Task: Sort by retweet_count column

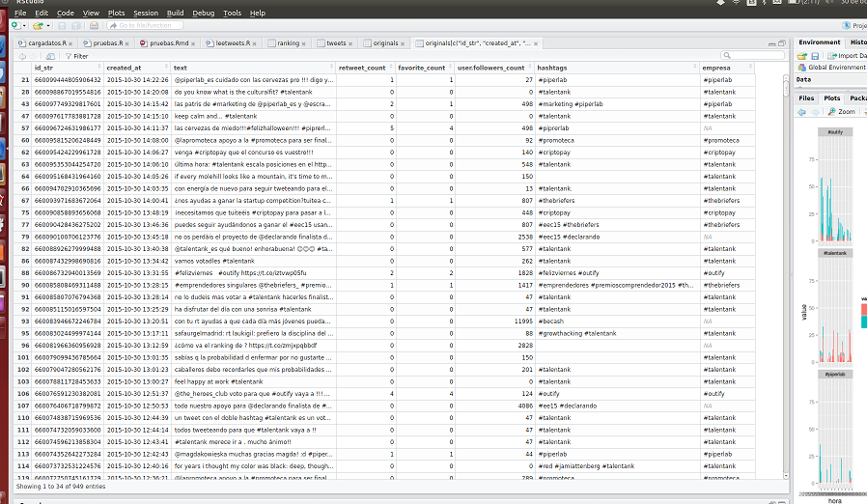Action: 366,68
